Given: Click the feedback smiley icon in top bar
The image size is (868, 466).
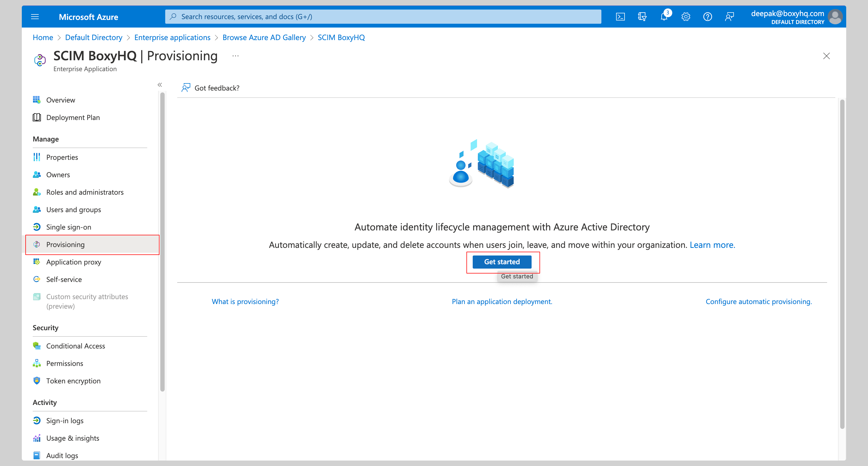Looking at the screenshot, I should click(730, 16).
